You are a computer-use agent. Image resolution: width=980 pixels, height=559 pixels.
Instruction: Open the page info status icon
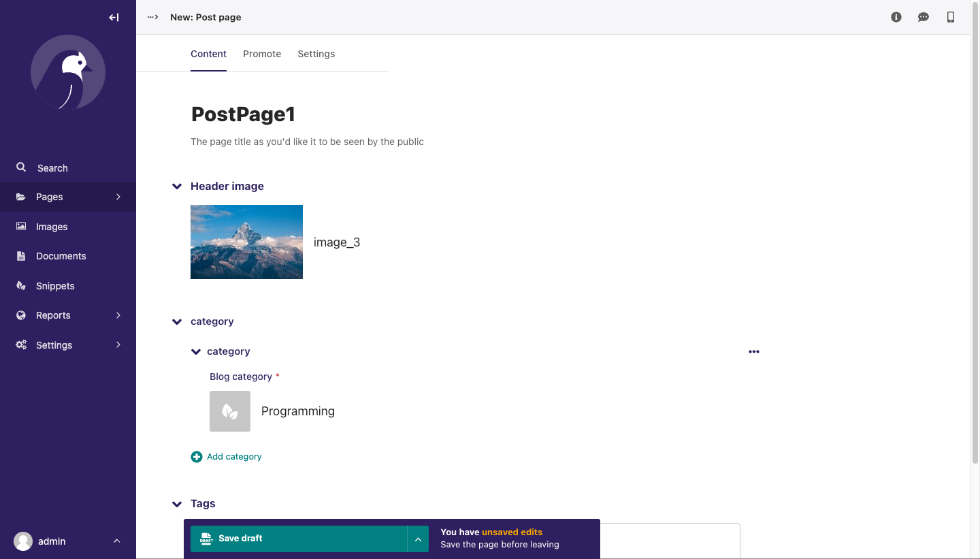click(x=896, y=17)
